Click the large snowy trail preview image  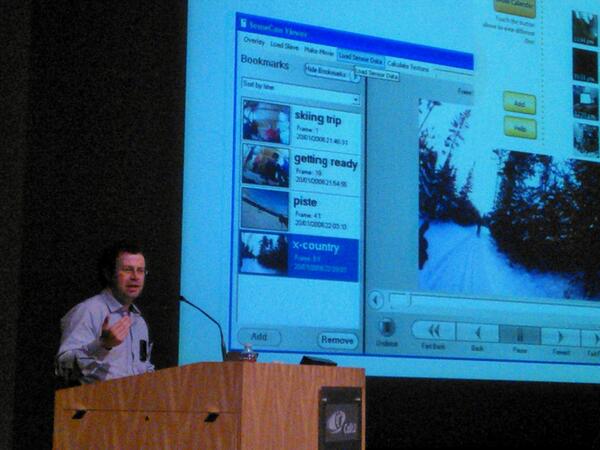(509, 198)
